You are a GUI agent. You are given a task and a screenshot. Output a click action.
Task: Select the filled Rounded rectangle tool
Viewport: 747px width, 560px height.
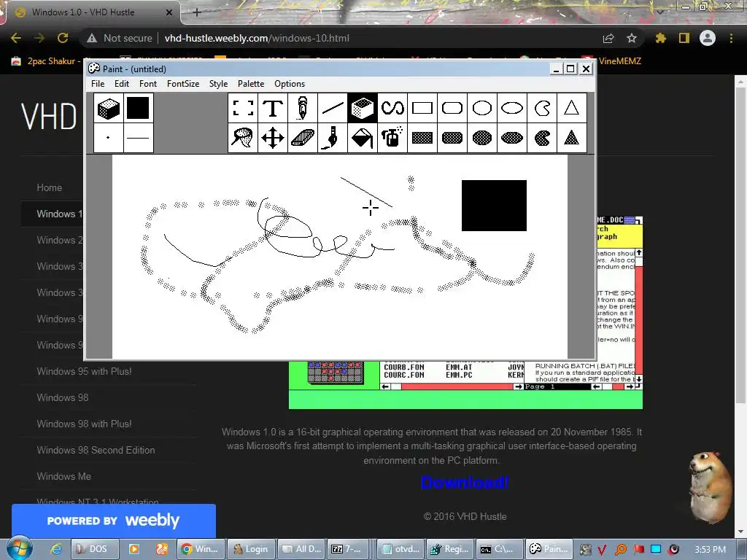coord(452,138)
